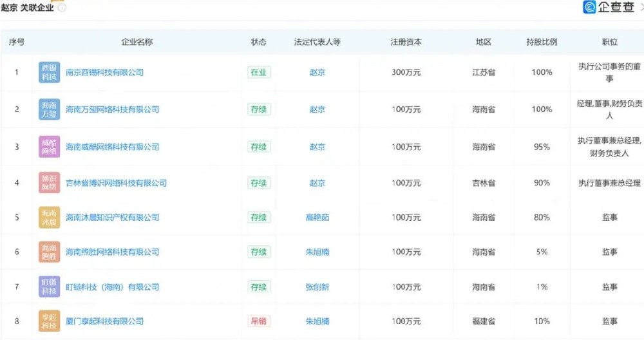Click info icon beside 关联企业 title
The image size is (644, 340).
coord(62,7)
